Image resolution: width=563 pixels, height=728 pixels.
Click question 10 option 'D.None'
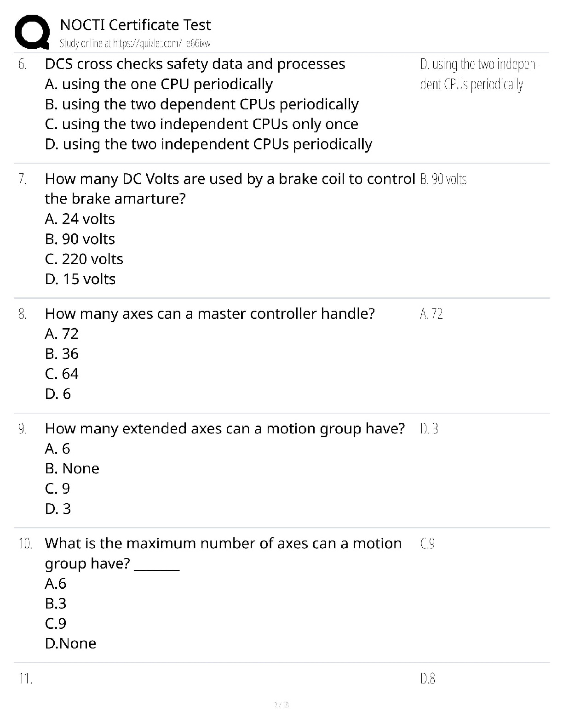71,643
